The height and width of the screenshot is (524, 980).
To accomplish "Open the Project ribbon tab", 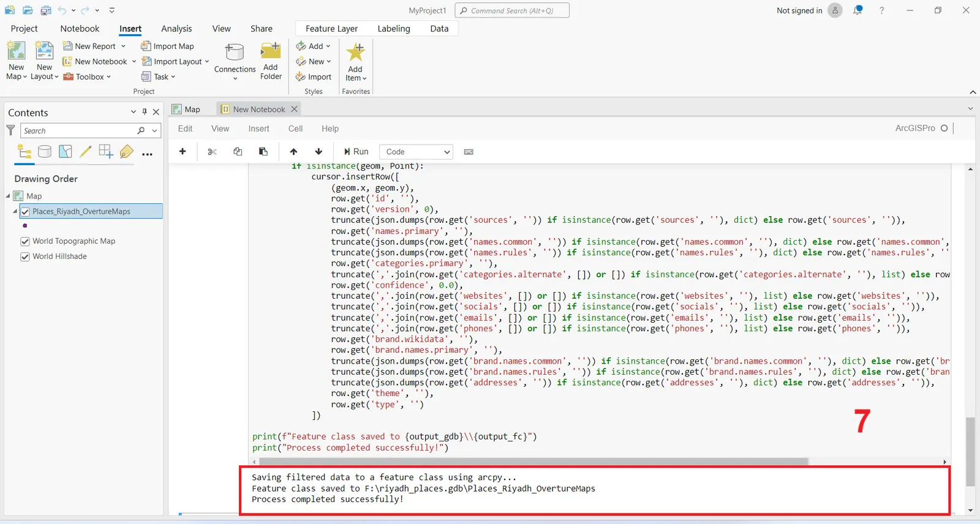I will click(x=24, y=29).
